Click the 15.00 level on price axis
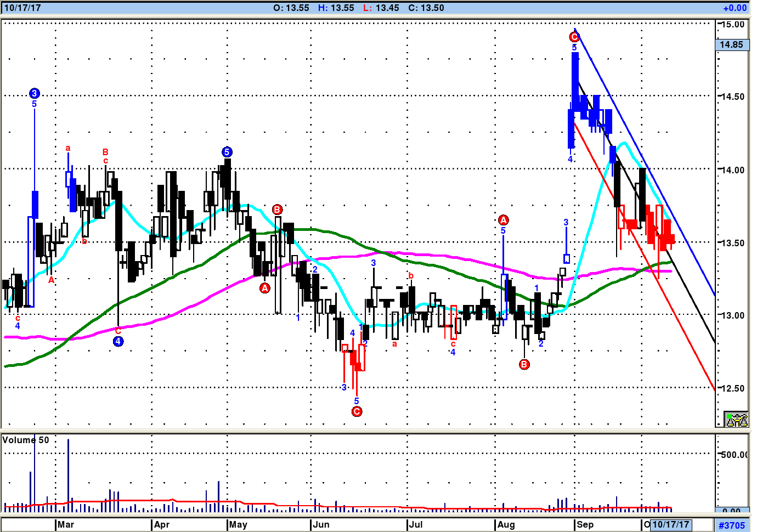This screenshot has height=532, width=768. tap(733, 24)
